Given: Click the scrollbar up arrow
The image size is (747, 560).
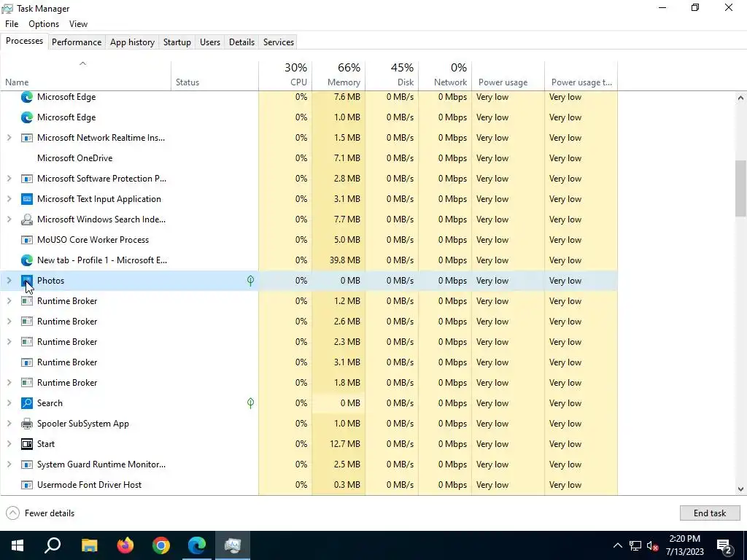Looking at the screenshot, I should tap(740, 98).
